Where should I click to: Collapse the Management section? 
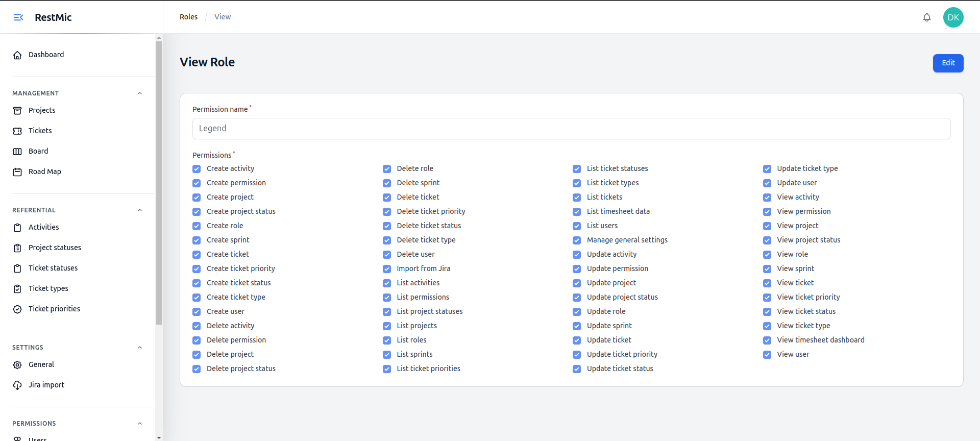point(140,93)
